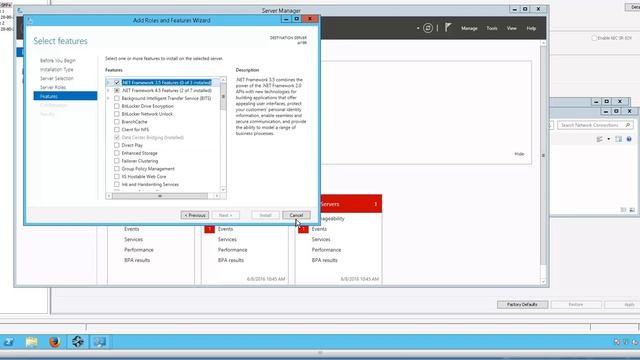
Task: Open view options dropdown arrow in Network Connections
Action: coord(609,139)
